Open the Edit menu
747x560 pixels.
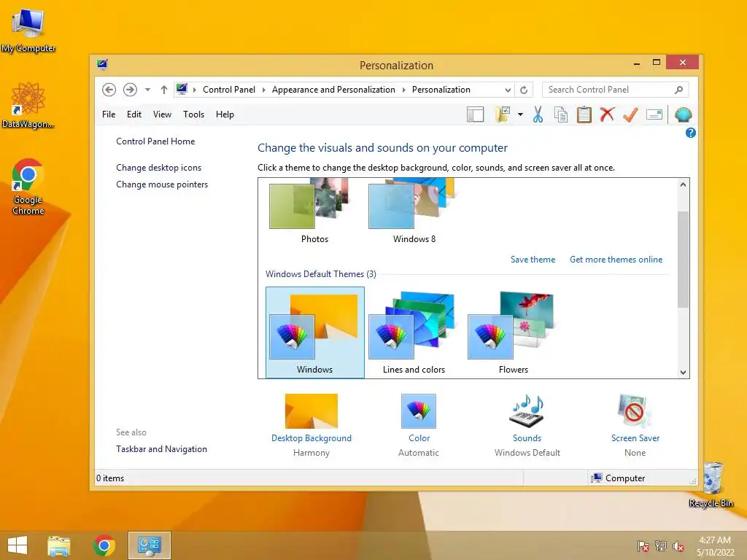point(134,114)
